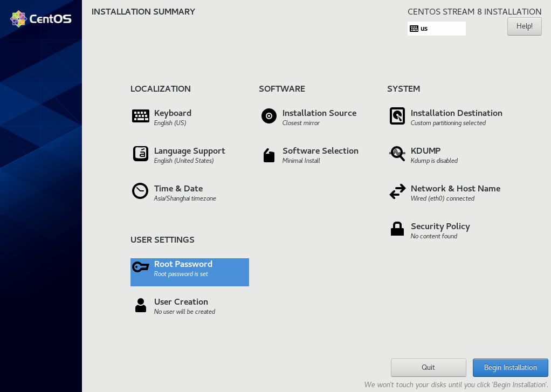The width and height of the screenshot is (551, 392).
Task: Open the Language Support icon
Action: pos(141,154)
